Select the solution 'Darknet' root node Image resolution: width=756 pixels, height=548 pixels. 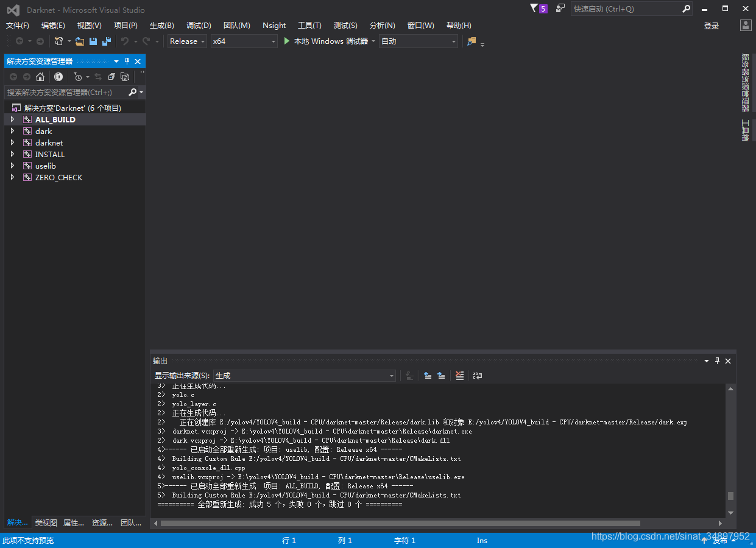point(72,108)
